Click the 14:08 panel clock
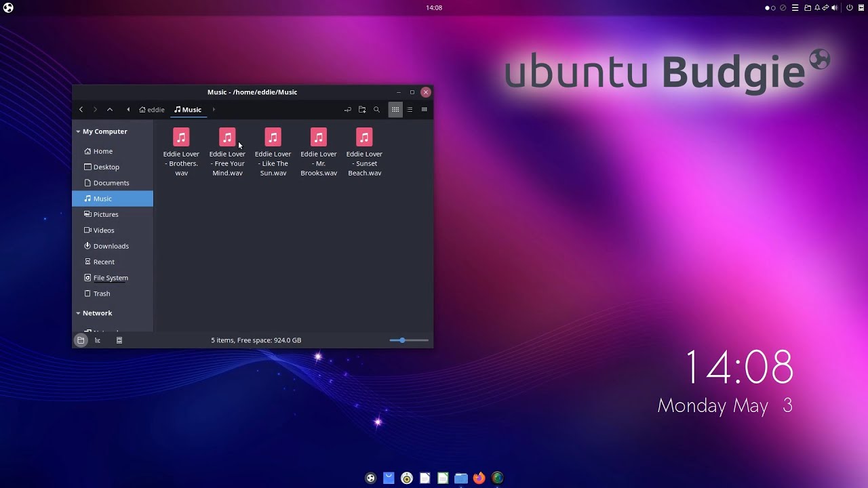Image resolution: width=868 pixels, height=488 pixels. tap(434, 8)
